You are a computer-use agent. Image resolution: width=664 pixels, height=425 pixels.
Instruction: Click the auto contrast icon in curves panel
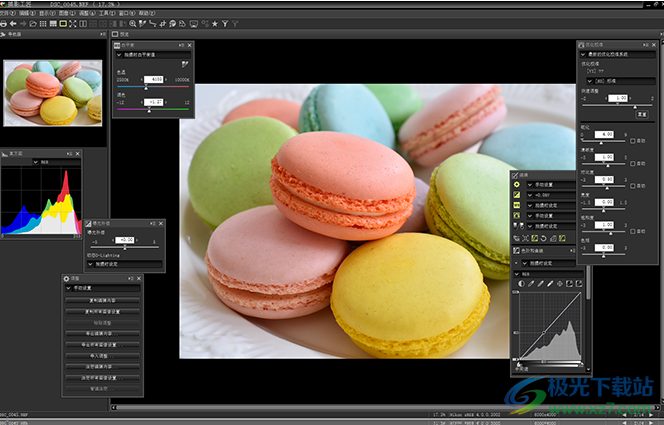[x=521, y=284]
